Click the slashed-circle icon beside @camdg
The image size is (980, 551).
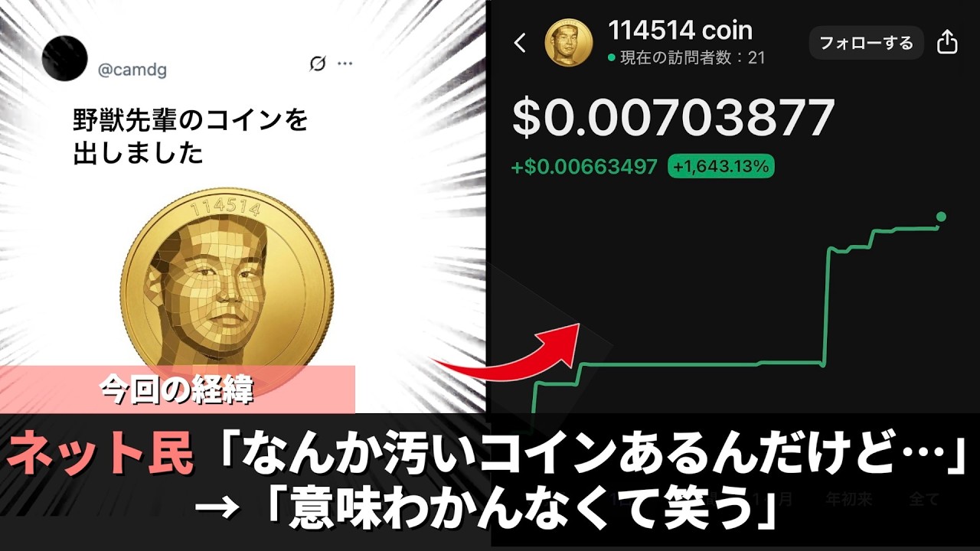click(x=317, y=64)
